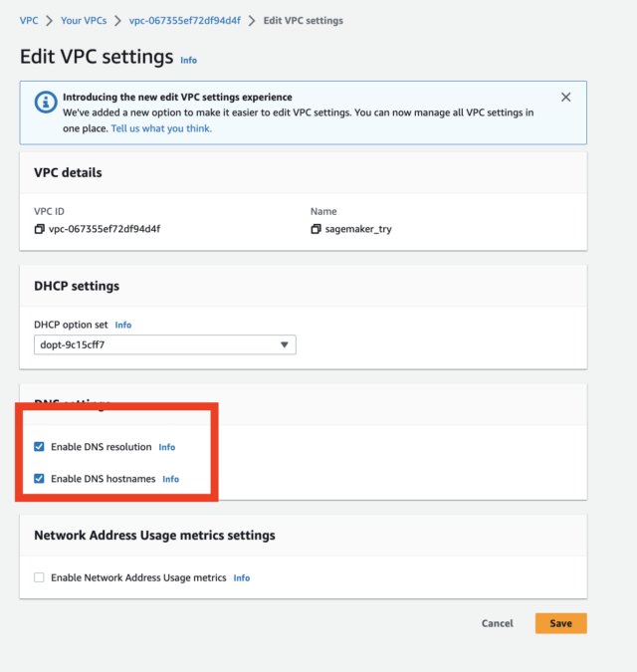The image size is (637, 672).
Task: Dismiss the new experience banner
Action: [x=566, y=98]
